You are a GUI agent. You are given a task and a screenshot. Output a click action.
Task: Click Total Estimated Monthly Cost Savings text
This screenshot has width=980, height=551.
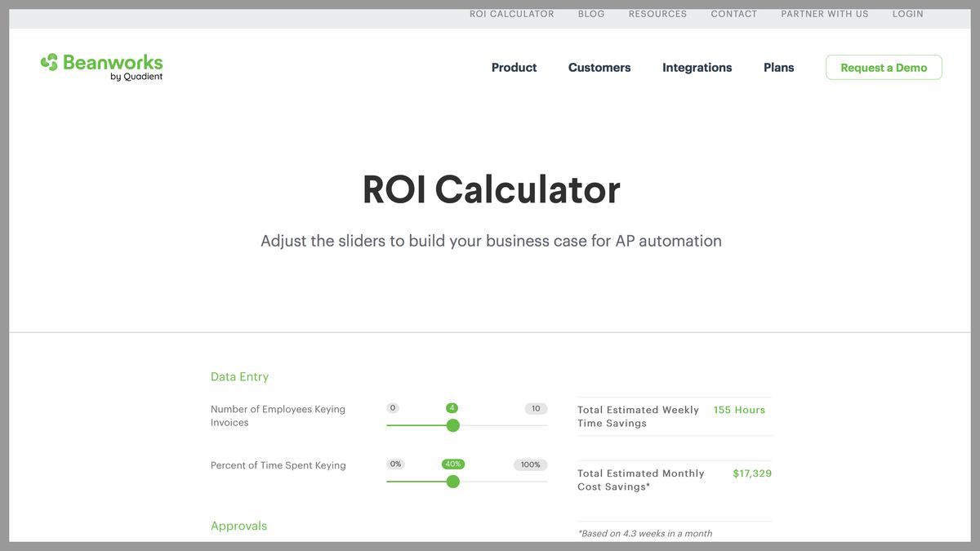[640, 480]
